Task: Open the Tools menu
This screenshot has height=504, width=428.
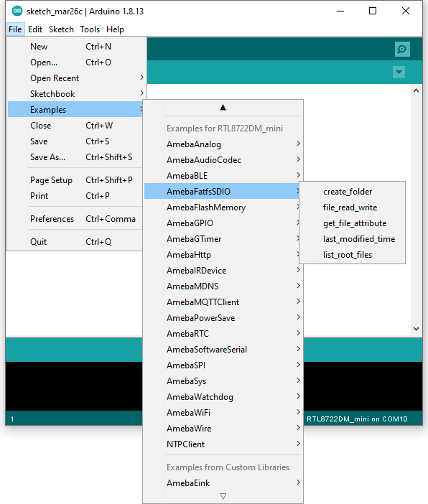Action: 90,29
